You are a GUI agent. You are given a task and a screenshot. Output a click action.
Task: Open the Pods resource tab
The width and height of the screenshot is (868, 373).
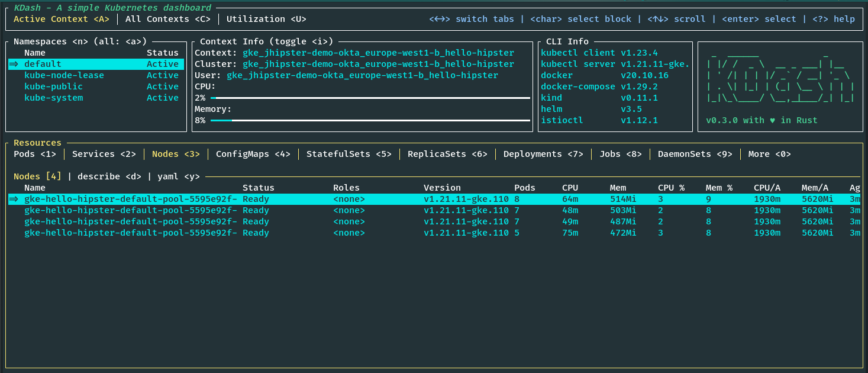tap(35, 154)
